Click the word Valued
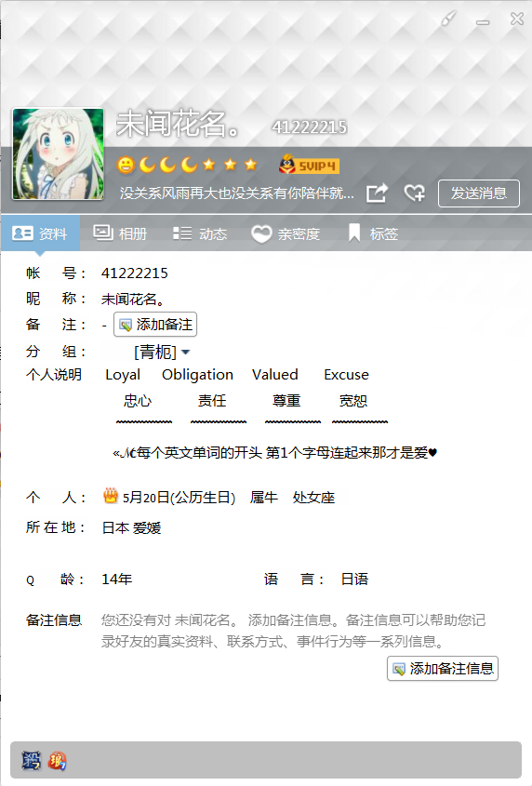Image resolution: width=532 pixels, height=786 pixels. [275, 375]
